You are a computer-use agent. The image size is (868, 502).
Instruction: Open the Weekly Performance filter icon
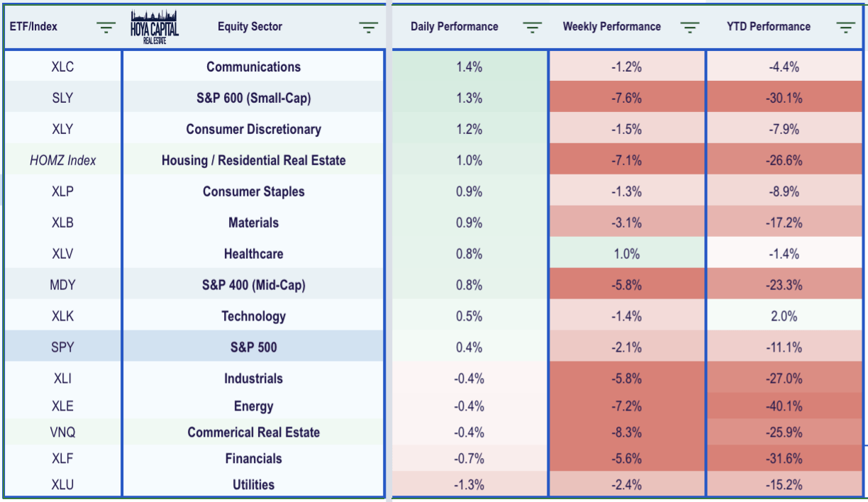tap(689, 28)
